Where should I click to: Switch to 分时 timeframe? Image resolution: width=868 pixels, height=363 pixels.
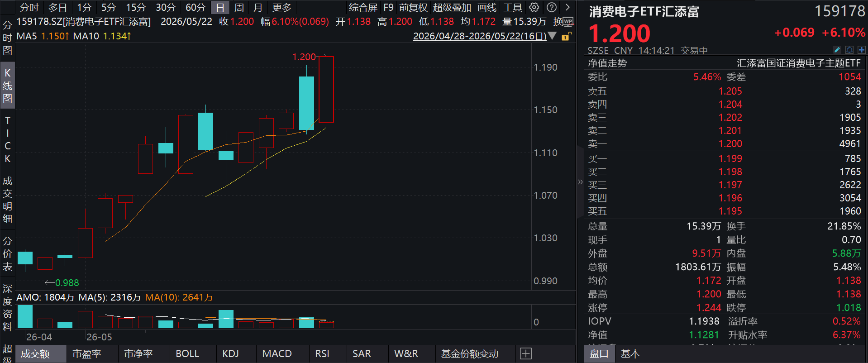(29, 7)
